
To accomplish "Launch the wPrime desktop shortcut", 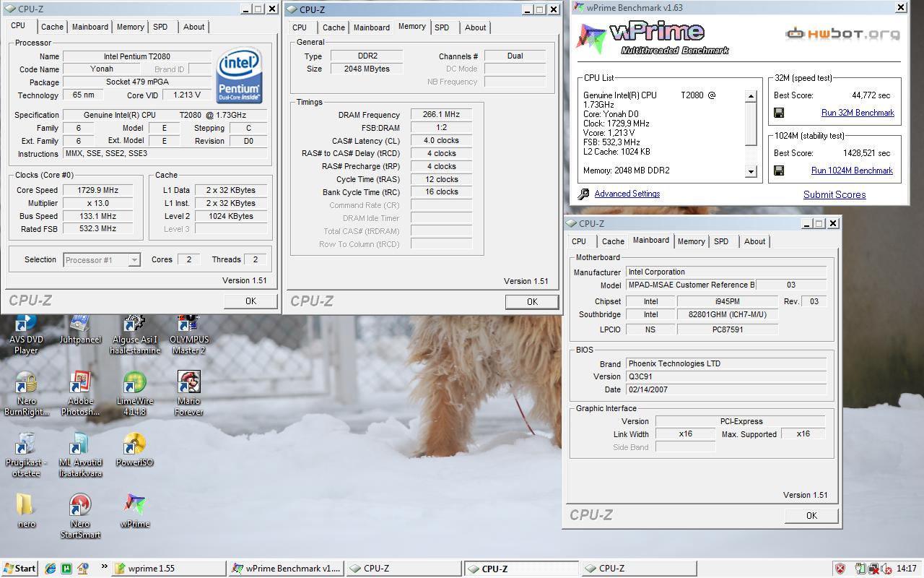I will pos(134,511).
